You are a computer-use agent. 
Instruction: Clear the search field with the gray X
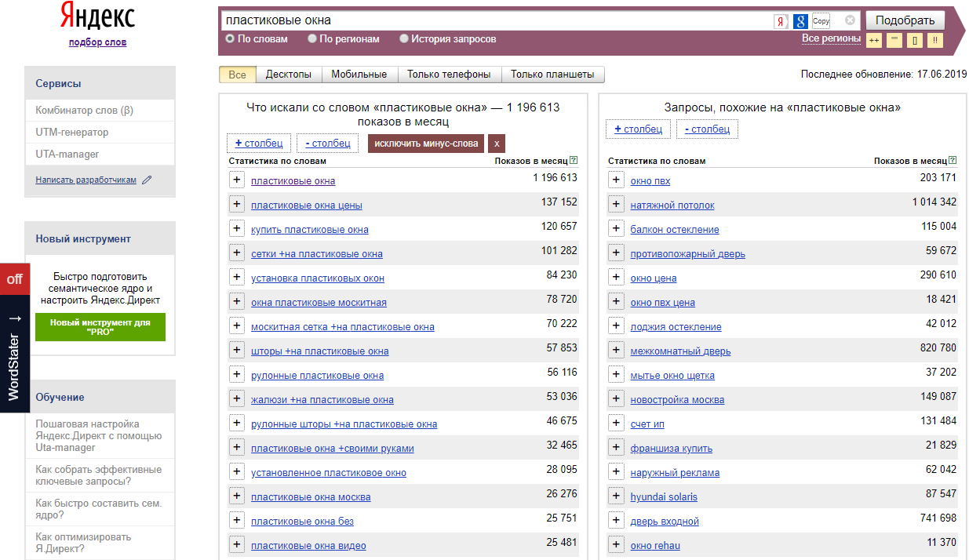tap(850, 20)
